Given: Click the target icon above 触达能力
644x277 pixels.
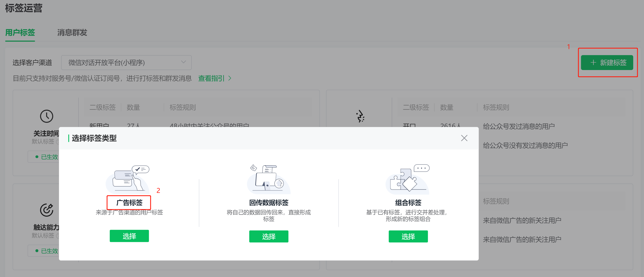Looking at the screenshot, I should [x=46, y=210].
